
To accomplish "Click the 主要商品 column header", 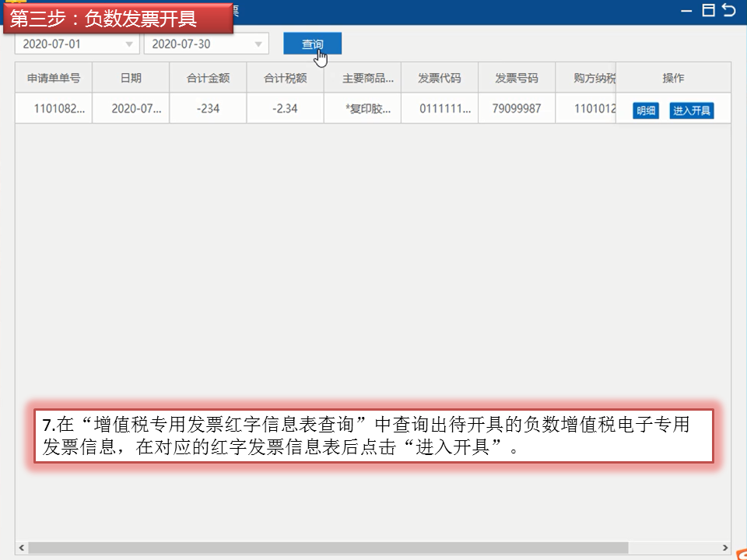I will coord(362,78).
